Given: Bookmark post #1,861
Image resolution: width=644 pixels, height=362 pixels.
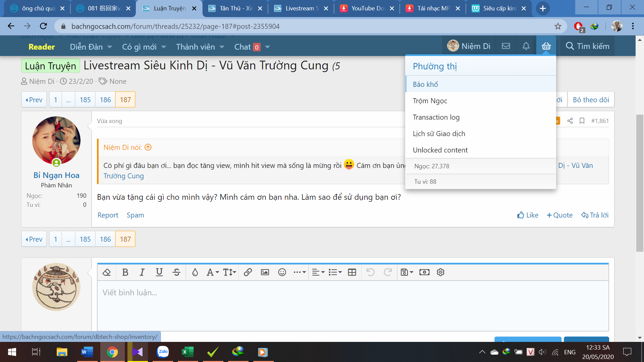Looking at the screenshot, I should coord(582,121).
